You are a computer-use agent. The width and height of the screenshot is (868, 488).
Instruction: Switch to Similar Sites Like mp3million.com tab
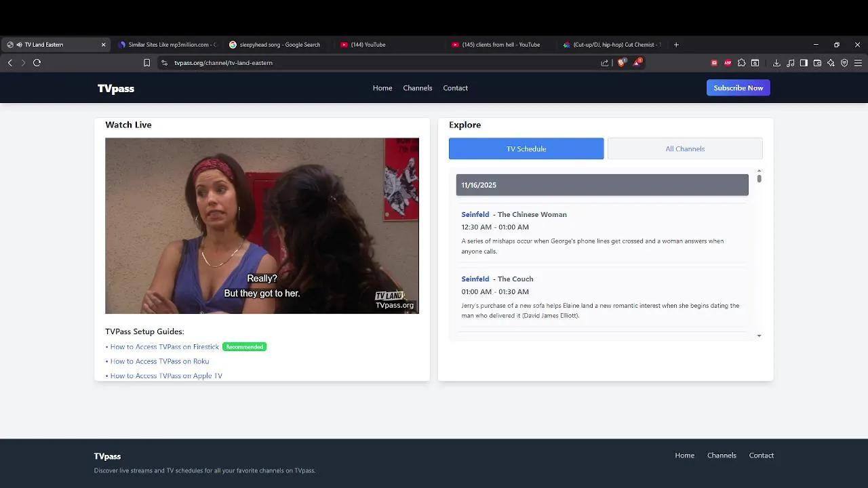[167, 45]
